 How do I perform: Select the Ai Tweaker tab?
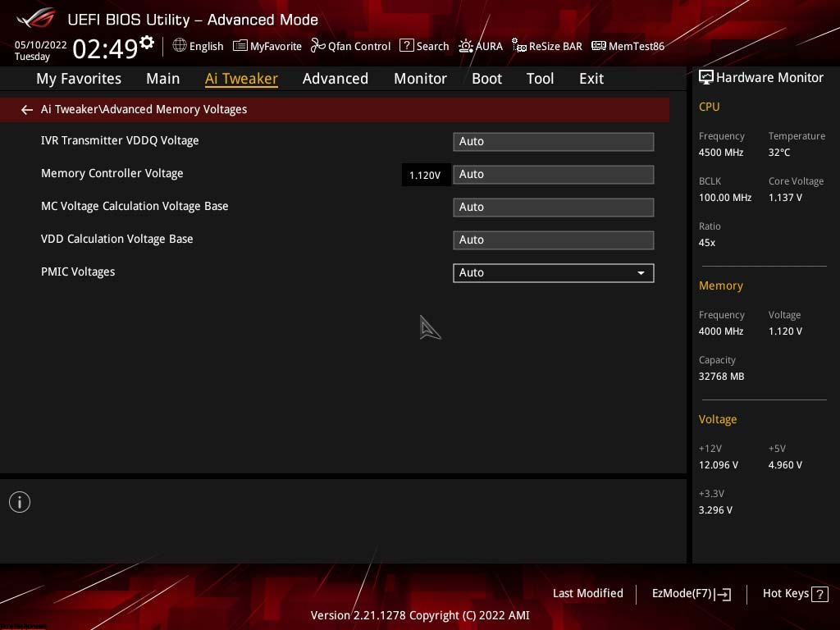pos(242,79)
